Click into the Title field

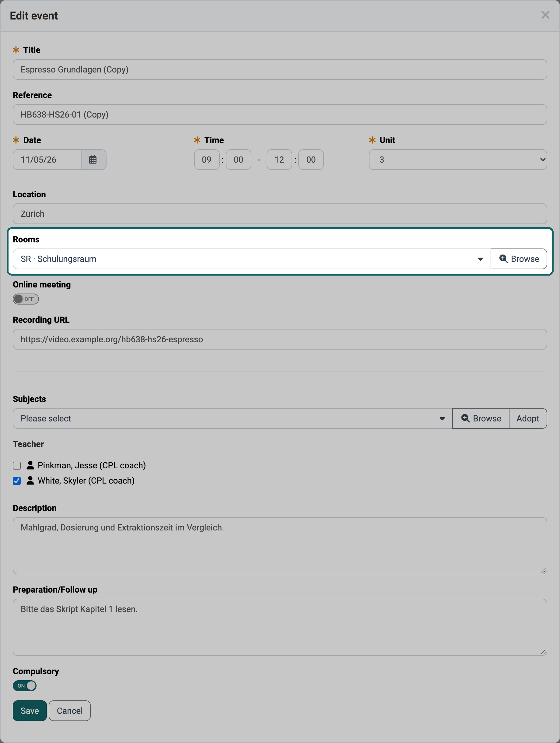click(x=280, y=69)
